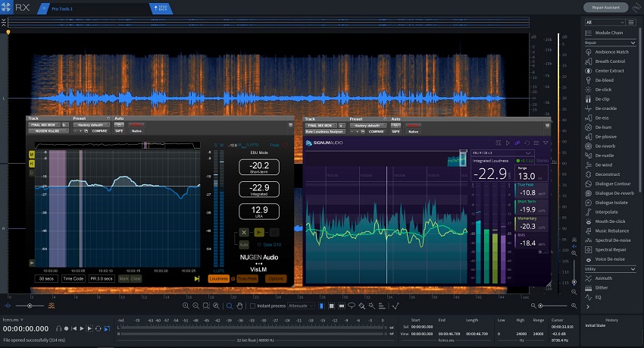Open Module Chain
This screenshot has height=348, width=644.
point(604,33)
